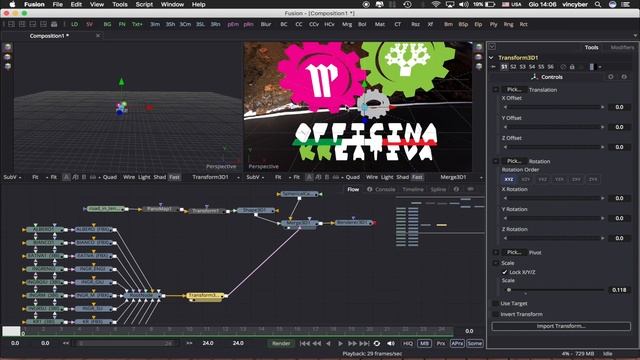Add the LD loader tool
This screenshot has width=640, height=360.
pyautogui.click(x=74, y=24)
